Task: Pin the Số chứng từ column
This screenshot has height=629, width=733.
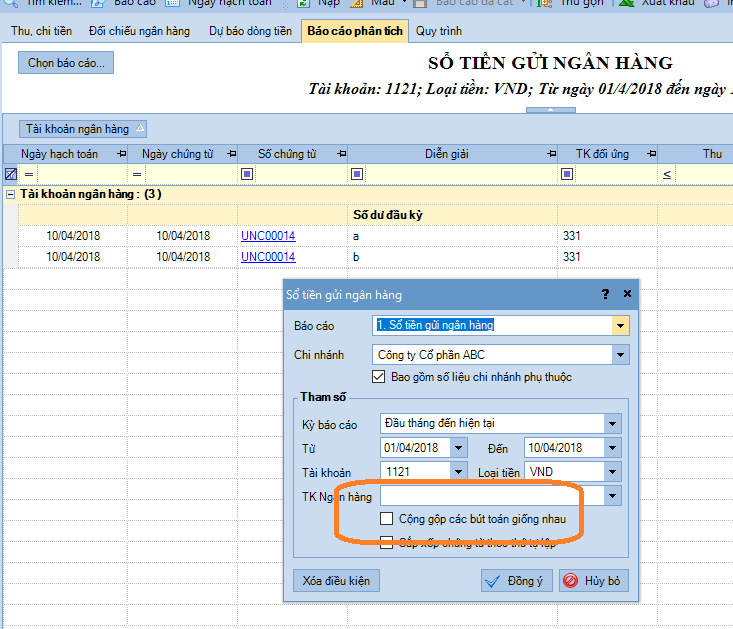Action: (x=342, y=154)
